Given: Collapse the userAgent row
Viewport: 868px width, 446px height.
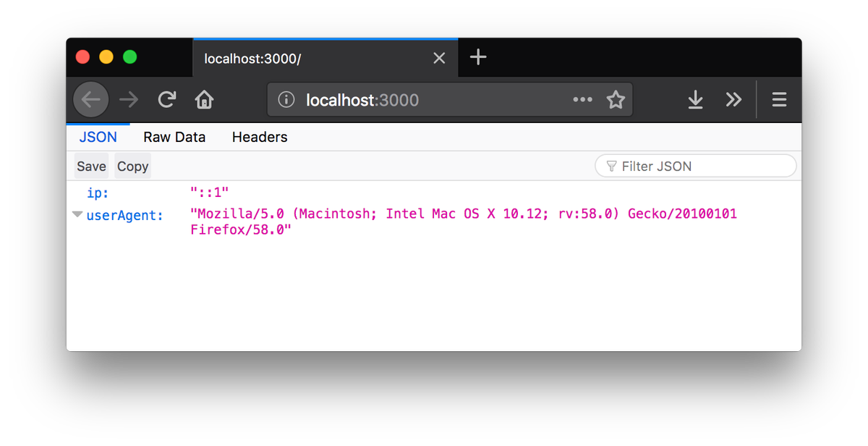Looking at the screenshot, I should pos(77,214).
